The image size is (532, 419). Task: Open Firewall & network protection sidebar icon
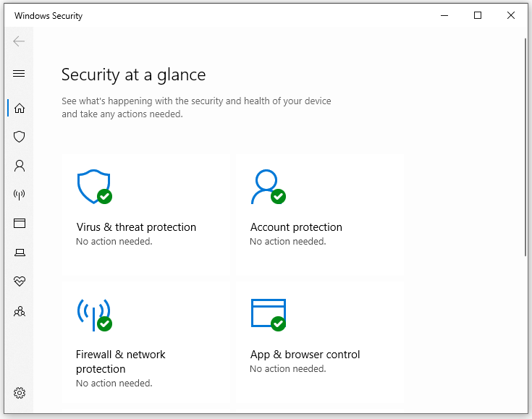20,195
